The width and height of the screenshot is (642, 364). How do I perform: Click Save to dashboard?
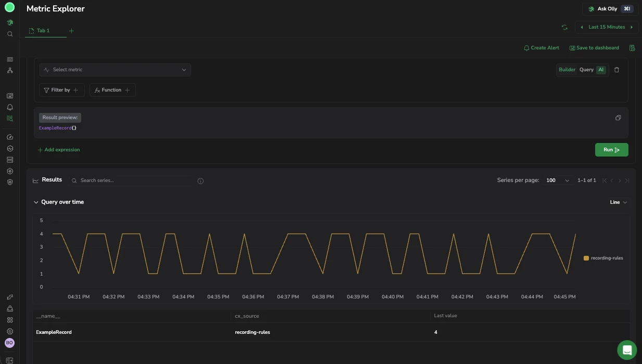594,48
